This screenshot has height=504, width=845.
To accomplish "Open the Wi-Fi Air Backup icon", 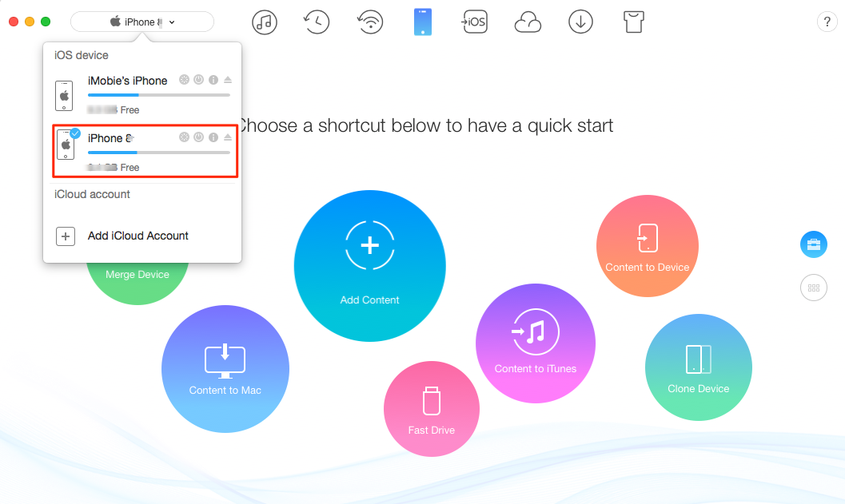I will 370,22.
